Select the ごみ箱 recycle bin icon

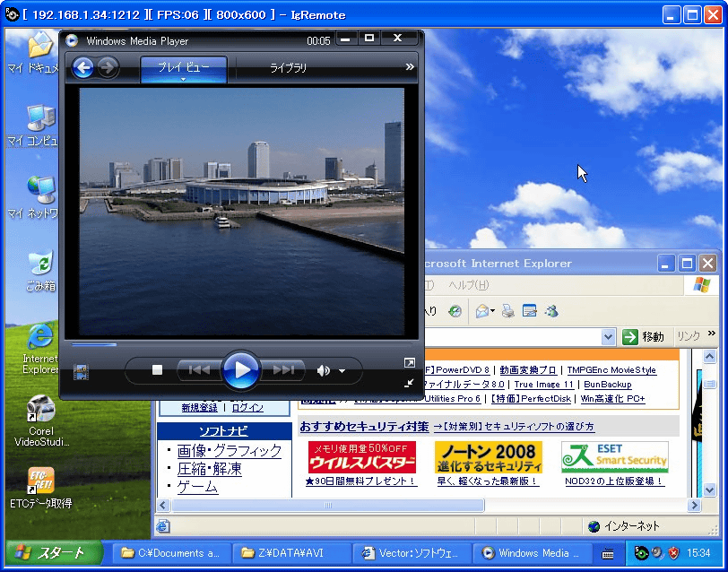(41, 271)
